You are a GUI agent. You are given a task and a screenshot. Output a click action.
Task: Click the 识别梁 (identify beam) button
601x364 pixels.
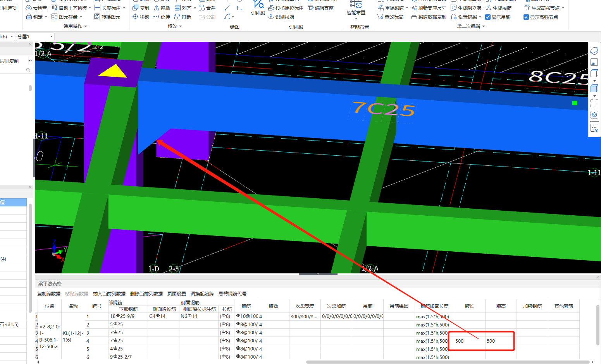point(258,8)
